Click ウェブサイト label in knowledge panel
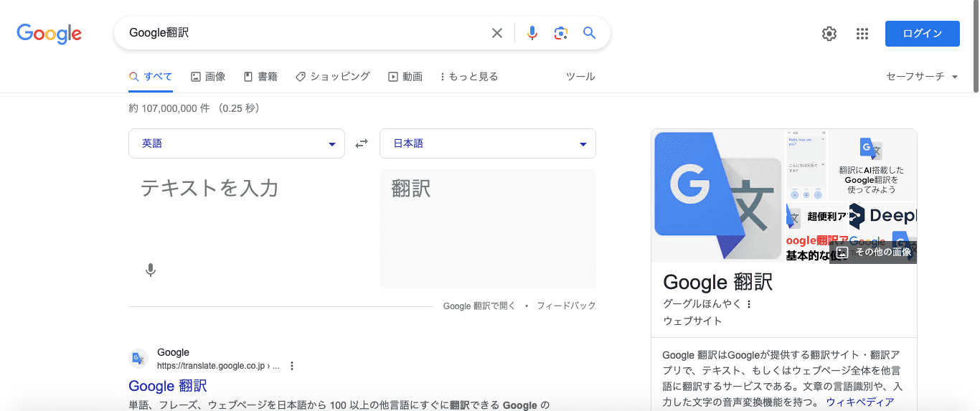 pyautogui.click(x=692, y=321)
